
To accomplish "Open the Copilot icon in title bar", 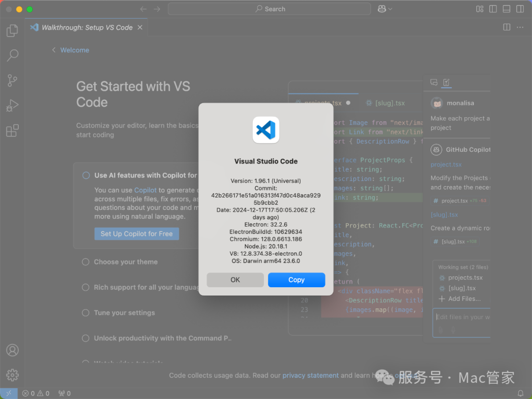I will point(382,9).
